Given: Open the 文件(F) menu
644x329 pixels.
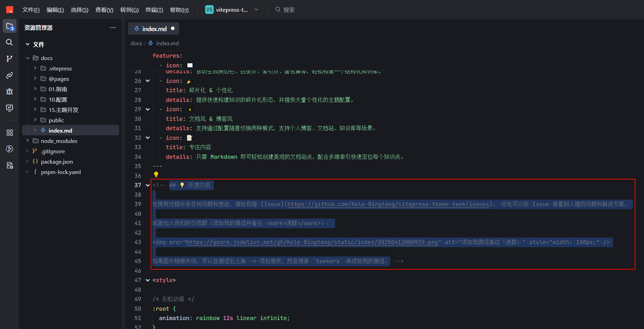Looking at the screenshot, I should point(31,10).
